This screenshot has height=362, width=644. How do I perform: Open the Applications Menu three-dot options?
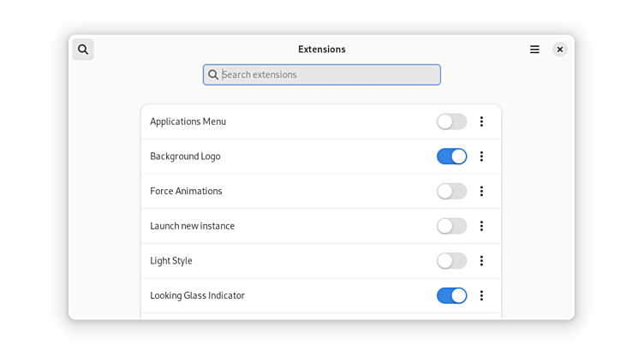481,122
